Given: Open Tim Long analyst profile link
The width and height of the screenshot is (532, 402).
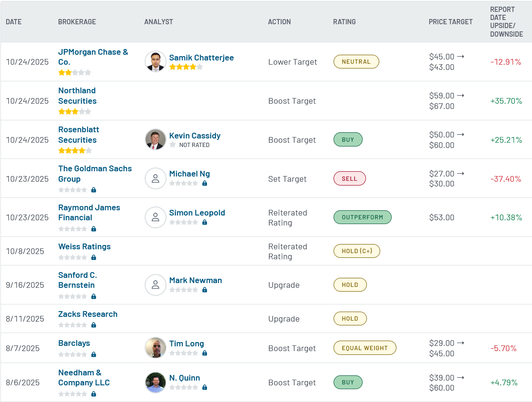Looking at the screenshot, I should (187, 343).
